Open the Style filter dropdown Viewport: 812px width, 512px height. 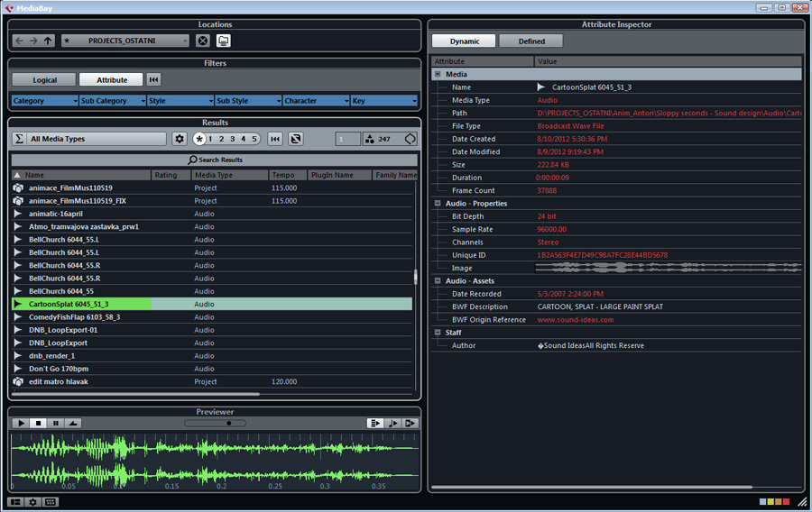pyautogui.click(x=180, y=101)
